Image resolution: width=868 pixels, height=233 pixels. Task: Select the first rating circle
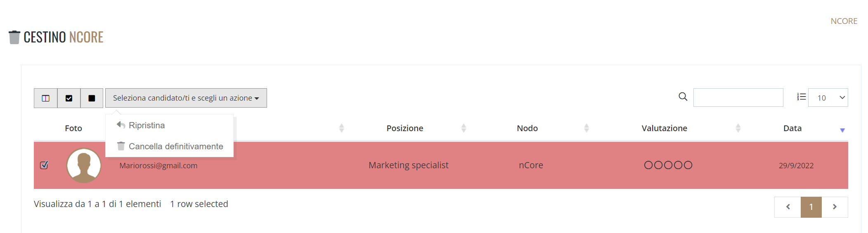(648, 165)
